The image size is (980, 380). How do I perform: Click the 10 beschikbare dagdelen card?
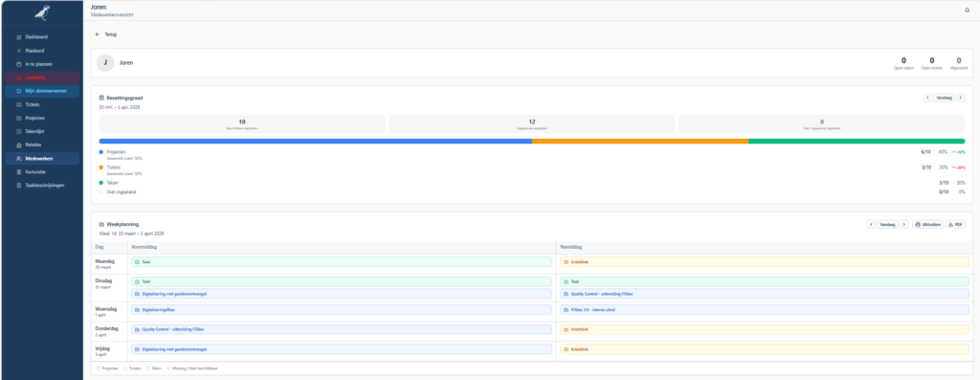coord(242,123)
